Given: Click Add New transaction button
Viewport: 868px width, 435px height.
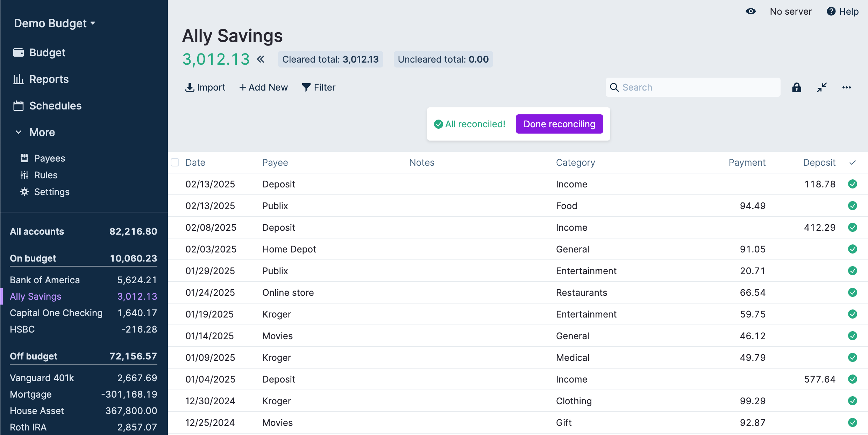Looking at the screenshot, I should [x=263, y=87].
